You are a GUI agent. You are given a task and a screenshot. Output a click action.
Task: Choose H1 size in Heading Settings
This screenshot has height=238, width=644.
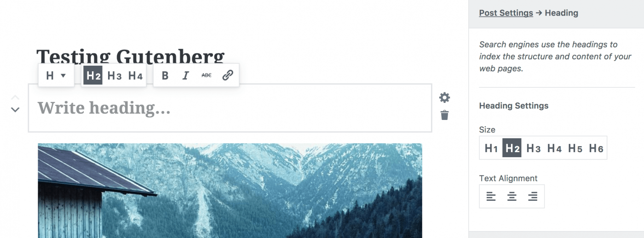coord(491,148)
